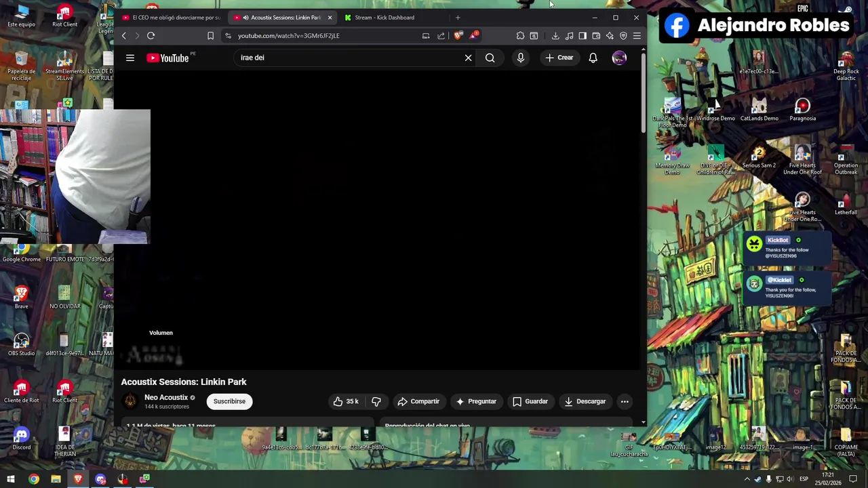Screen dimensions: 868x488
Task: Click the YouTube search magnifier button
Action: pos(490,58)
